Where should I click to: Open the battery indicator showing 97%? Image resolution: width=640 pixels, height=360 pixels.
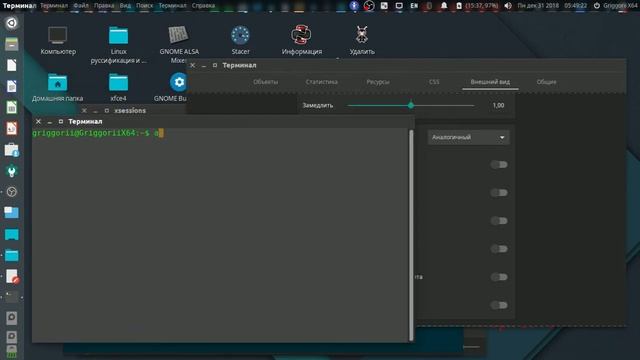pos(477,6)
